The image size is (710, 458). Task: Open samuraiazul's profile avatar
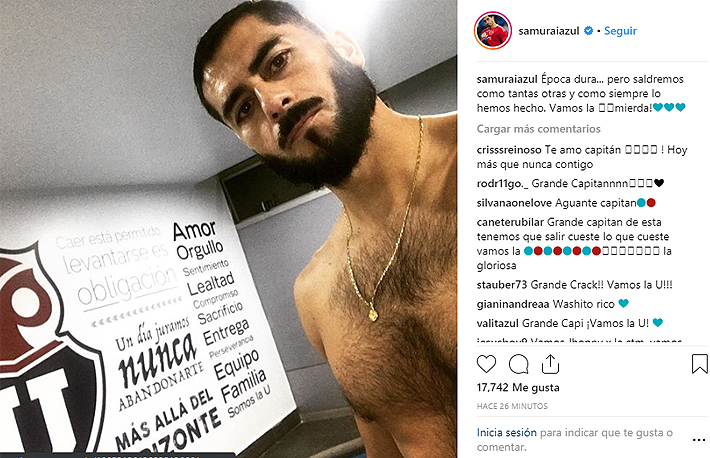[493, 31]
